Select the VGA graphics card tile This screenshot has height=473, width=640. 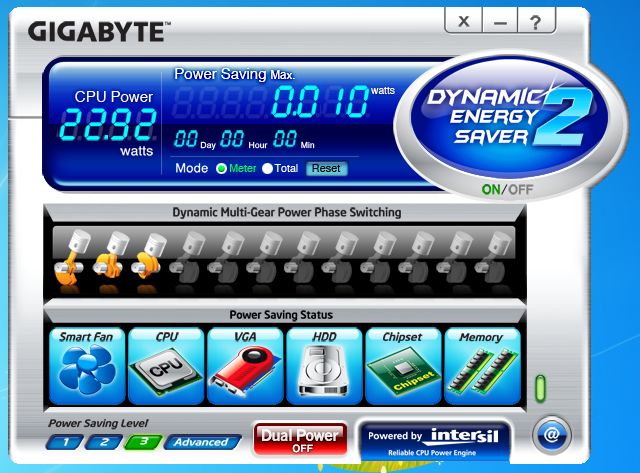(x=245, y=366)
